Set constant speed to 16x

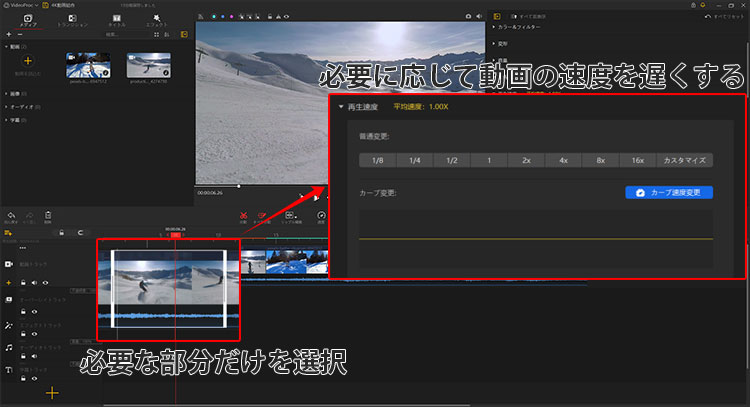coord(638,160)
